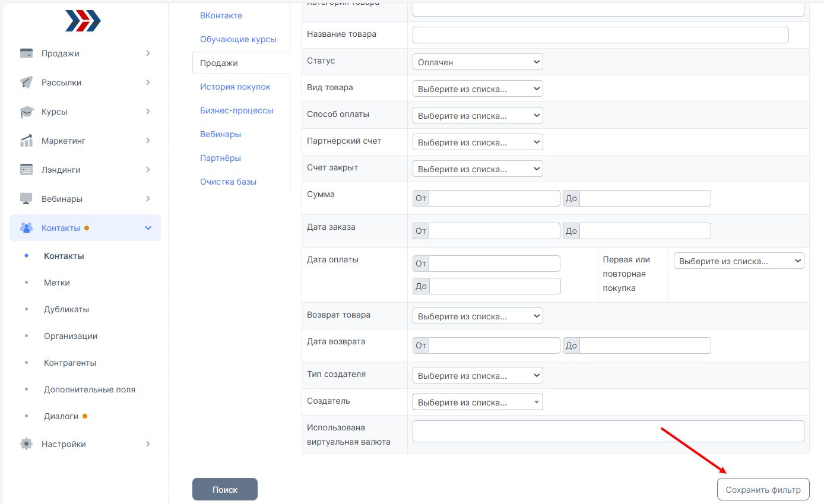Open the Вид товара dropdown
Screen dimensions: 824x504
click(x=478, y=89)
